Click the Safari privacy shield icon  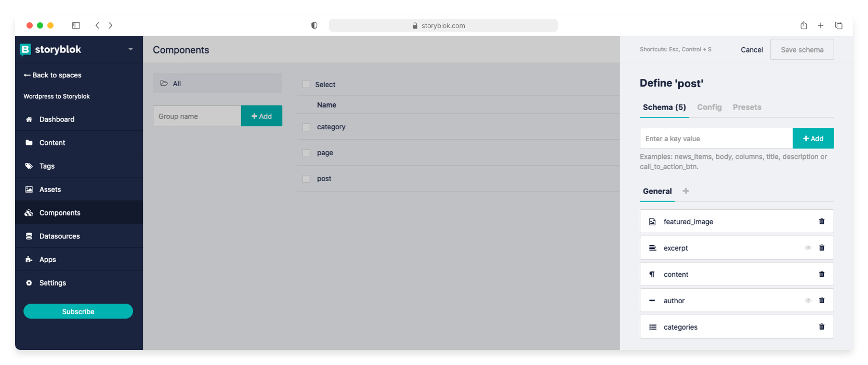click(x=314, y=25)
